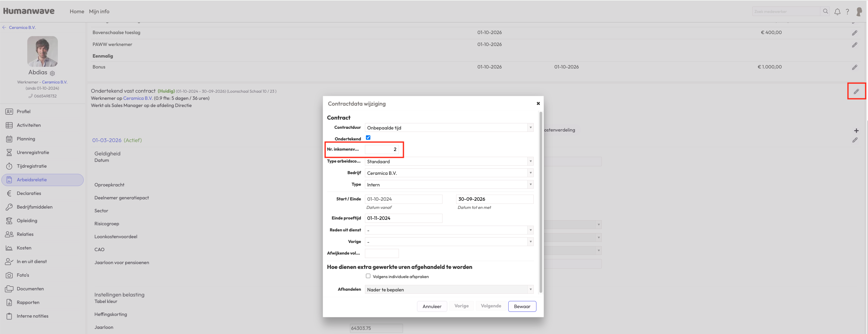Click the Annuleer button
Screen dimensions: 868x334
pos(432,306)
